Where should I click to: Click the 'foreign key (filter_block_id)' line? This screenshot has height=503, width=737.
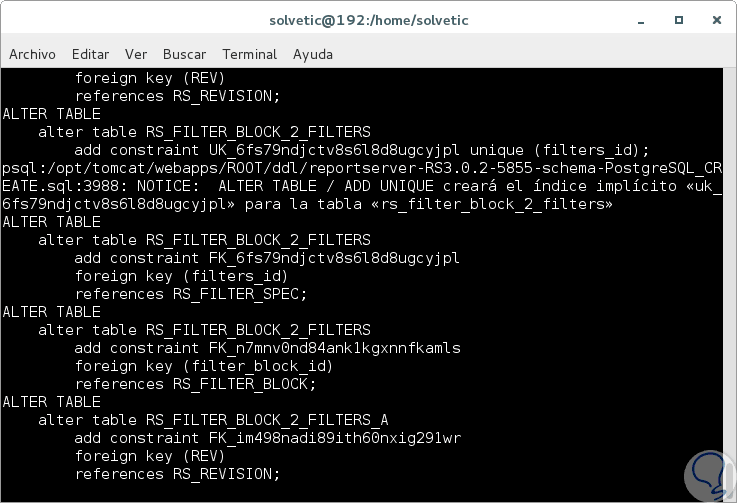204,366
